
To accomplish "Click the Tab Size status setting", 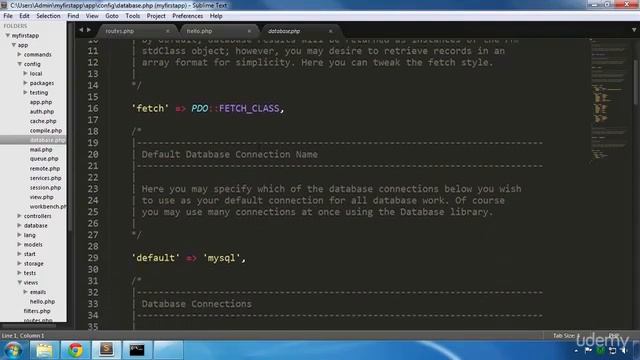I will (x=567, y=336).
